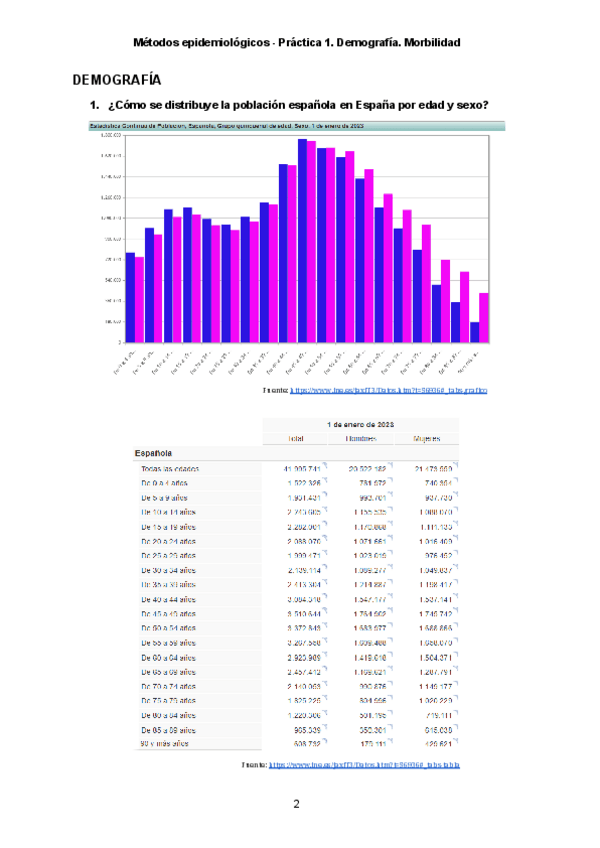
Task: Click the page number 2 at bottom
Action: coord(297,804)
